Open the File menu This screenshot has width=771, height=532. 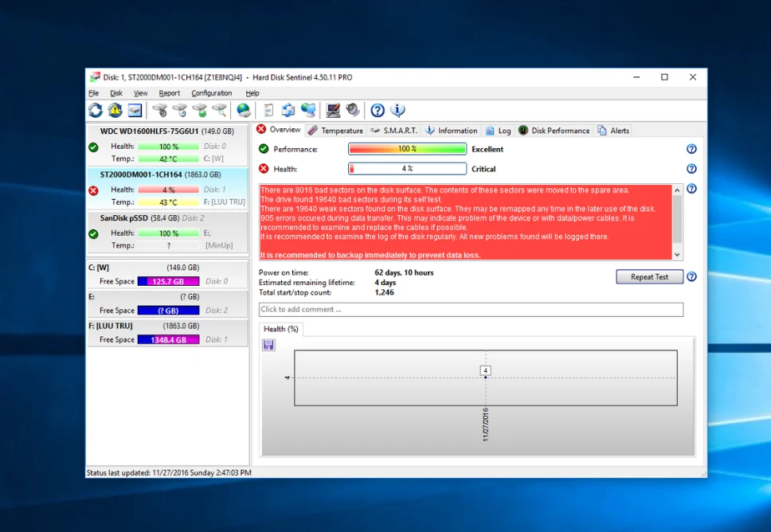click(x=93, y=93)
